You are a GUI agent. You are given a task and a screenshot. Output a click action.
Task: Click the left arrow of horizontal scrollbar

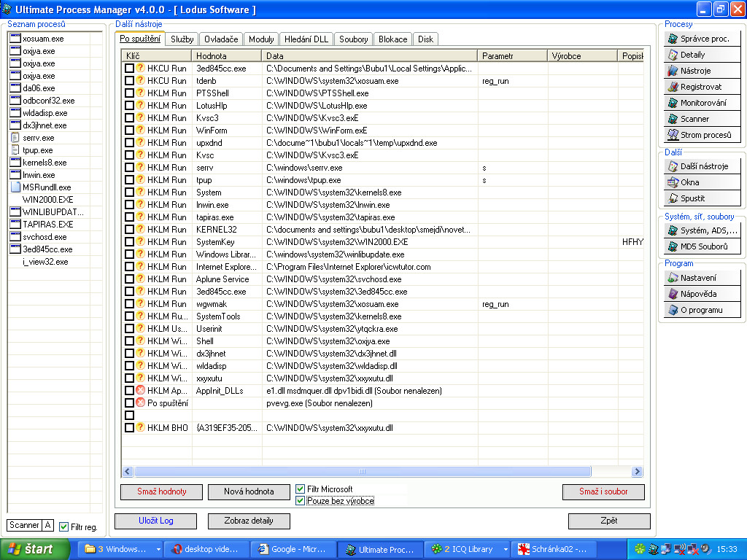point(127,472)
